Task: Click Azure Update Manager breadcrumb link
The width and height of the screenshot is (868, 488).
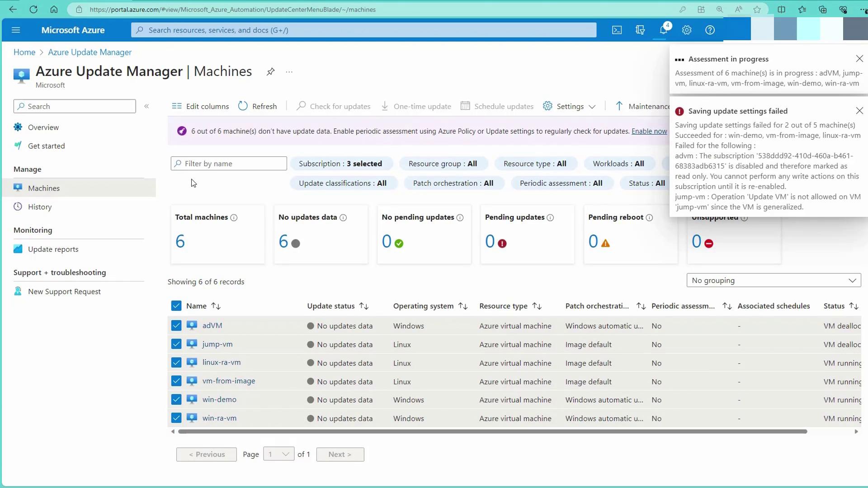Action: point(90,52)
